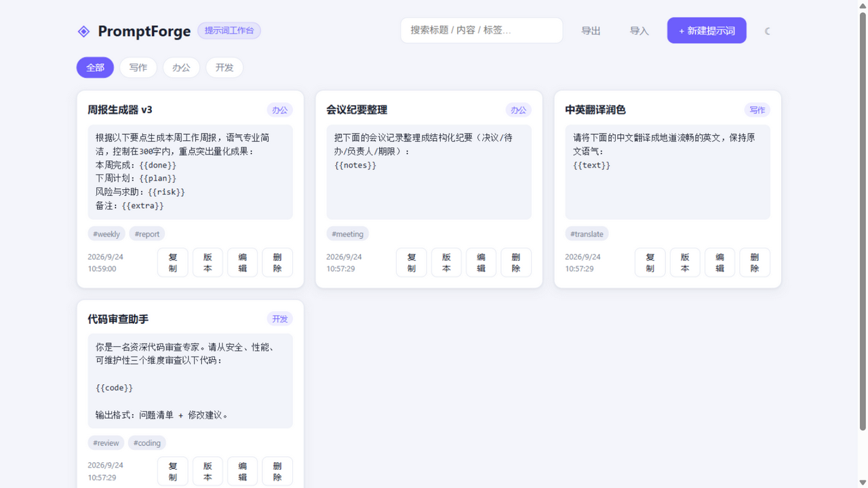Copy the 中英翻译润色 prompt

(x=650, y=262)
